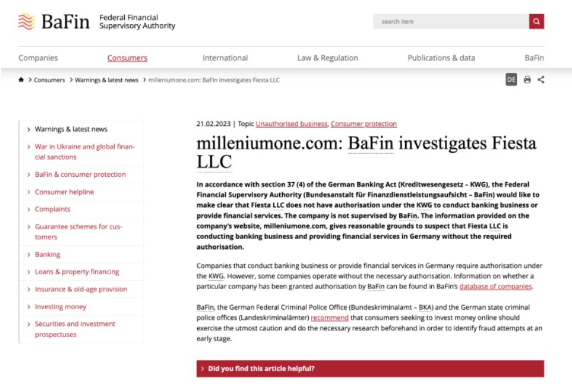The height and width of the screenshot is (392, 572).
Task: Open the Law & Regulation menu
Action: tap(328, 57)
